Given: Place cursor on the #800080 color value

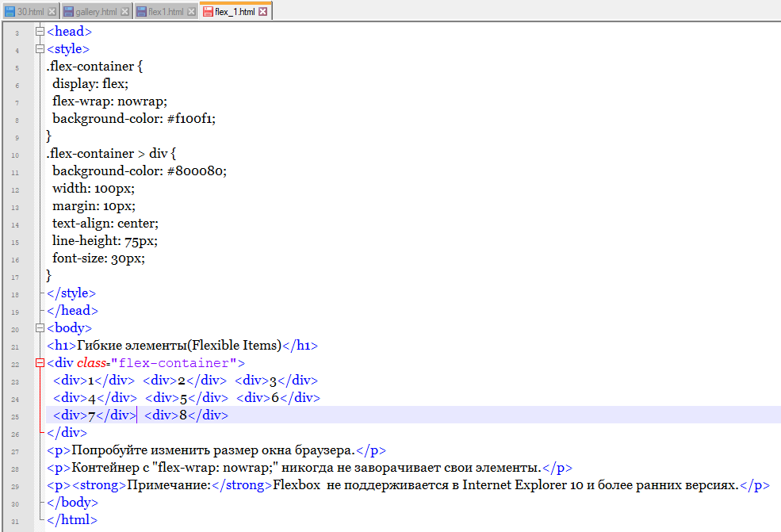Looking at the screenshot, I should pos(197,171).
